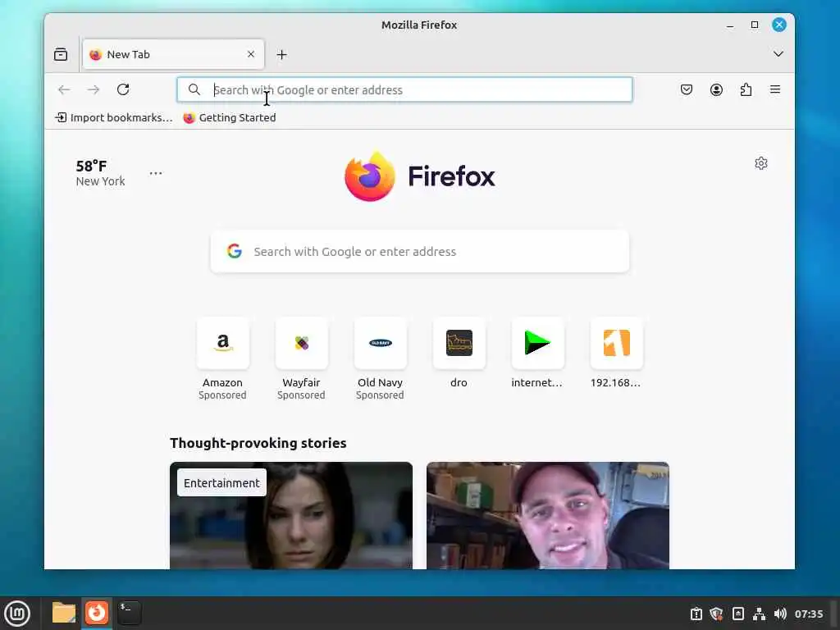840x630 pixels.
Task: Open new tab personalize gear icon
Action: click(x=761, y=163)
